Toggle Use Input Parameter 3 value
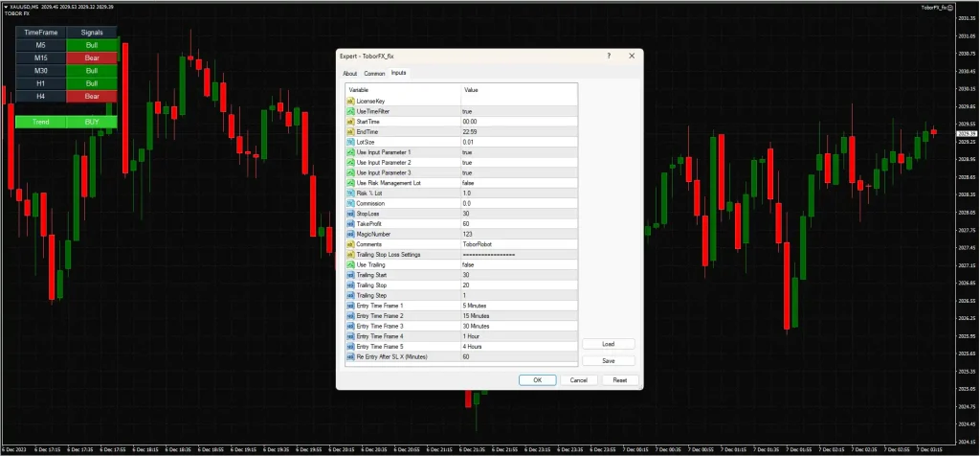Image resolution: width=980 pixels, height=456 pixels. pos(519,172)
